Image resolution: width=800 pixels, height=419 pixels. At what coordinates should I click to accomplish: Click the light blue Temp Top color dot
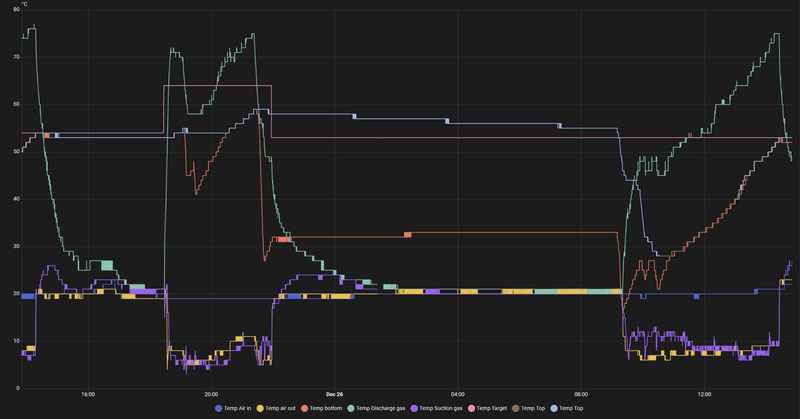(x=554, y=408)
